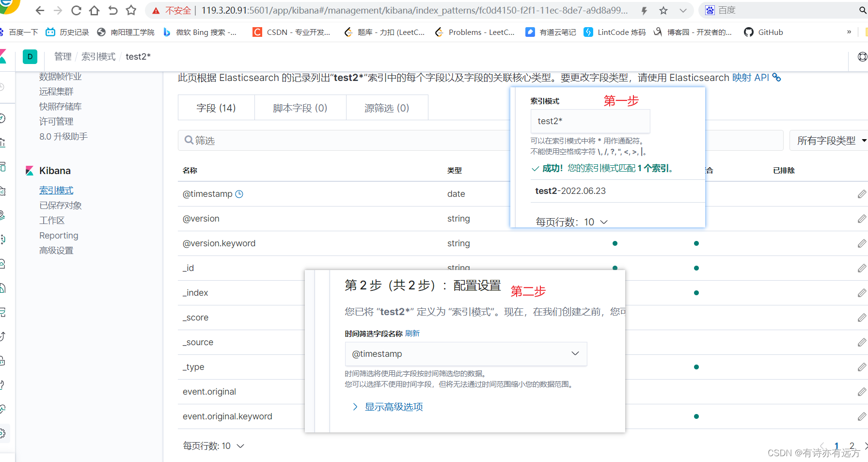This screenshot has width=868, height=462.
Task: Select 索引模式 under Kibana section
Action: click(x=56, y=191)
